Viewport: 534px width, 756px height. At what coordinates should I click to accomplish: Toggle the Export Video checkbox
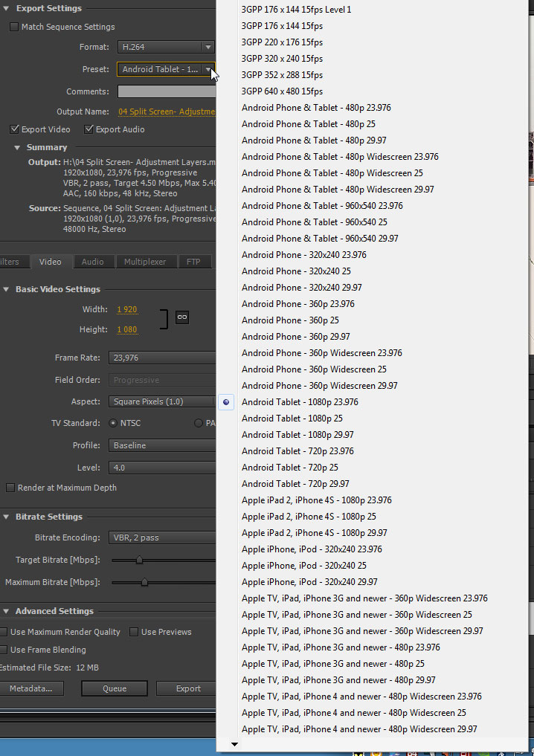point(14,129)
